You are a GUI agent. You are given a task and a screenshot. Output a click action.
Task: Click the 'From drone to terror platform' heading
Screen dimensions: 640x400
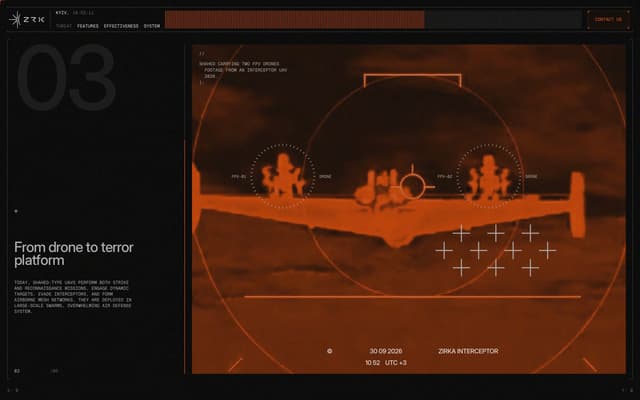pyautogui.click(x=74, y=253)
